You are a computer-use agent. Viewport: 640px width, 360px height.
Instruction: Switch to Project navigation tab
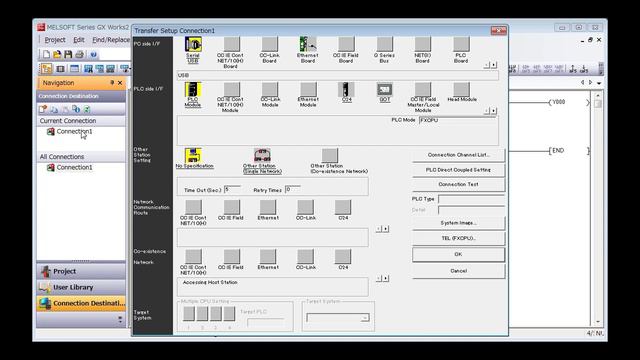[81, 271]
